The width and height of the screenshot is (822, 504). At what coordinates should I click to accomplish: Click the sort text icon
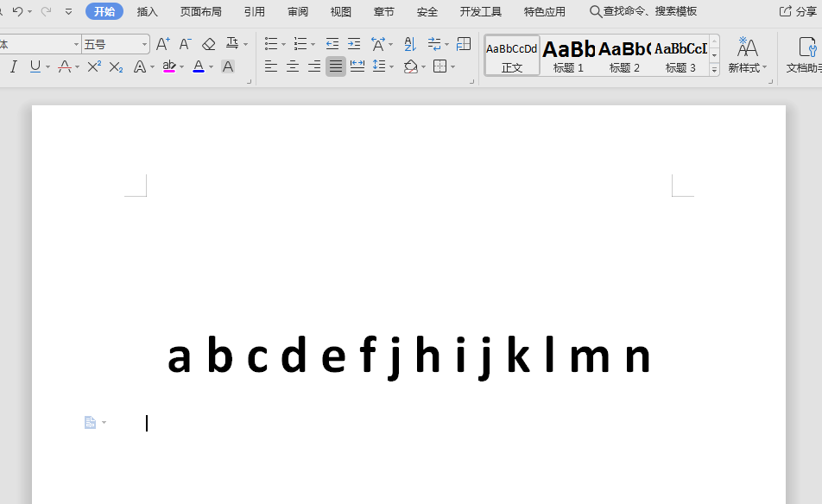pos(410,44)
